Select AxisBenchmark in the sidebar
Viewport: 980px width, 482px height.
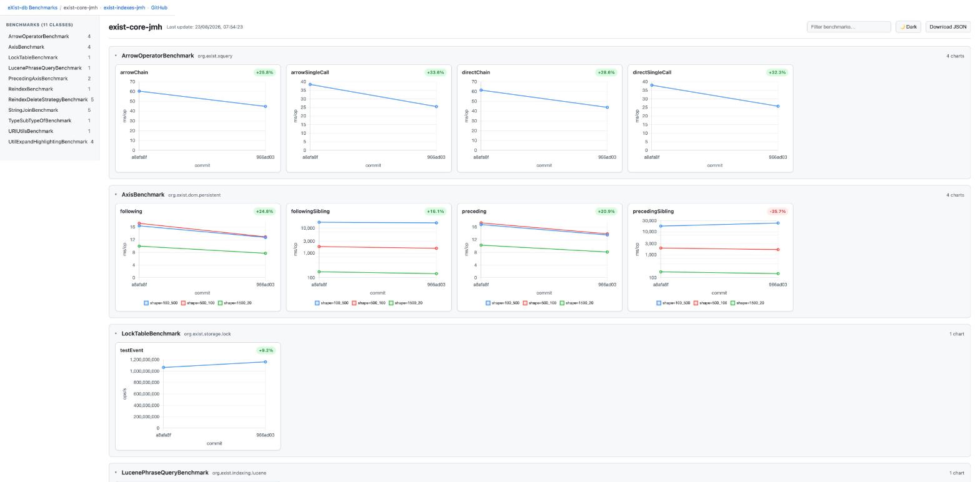click(x=49, y=47)
